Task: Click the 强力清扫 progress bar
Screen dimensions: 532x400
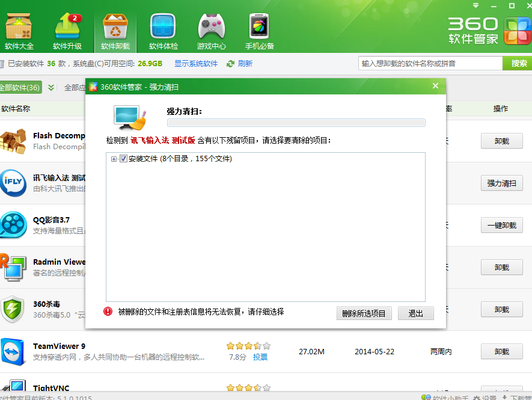Action: (x=296, y=123)
